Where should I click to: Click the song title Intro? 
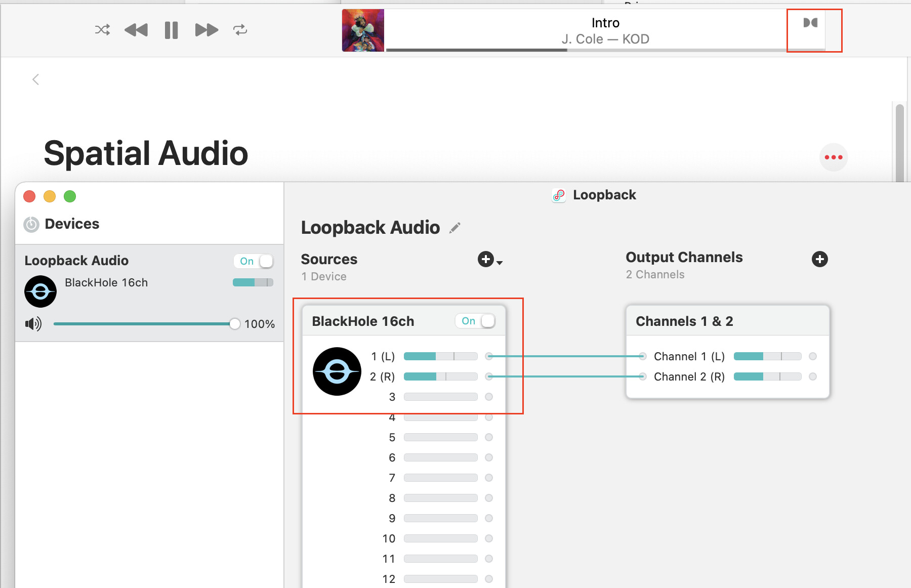click(605, 23)
